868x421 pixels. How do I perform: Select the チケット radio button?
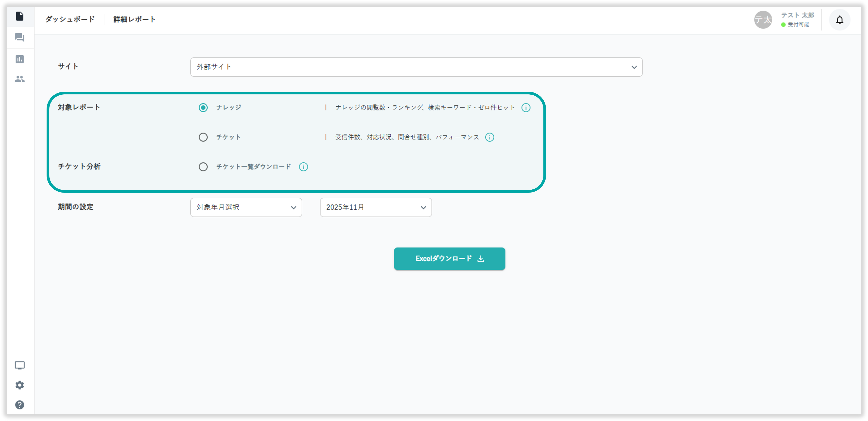[x=203, y=137]
